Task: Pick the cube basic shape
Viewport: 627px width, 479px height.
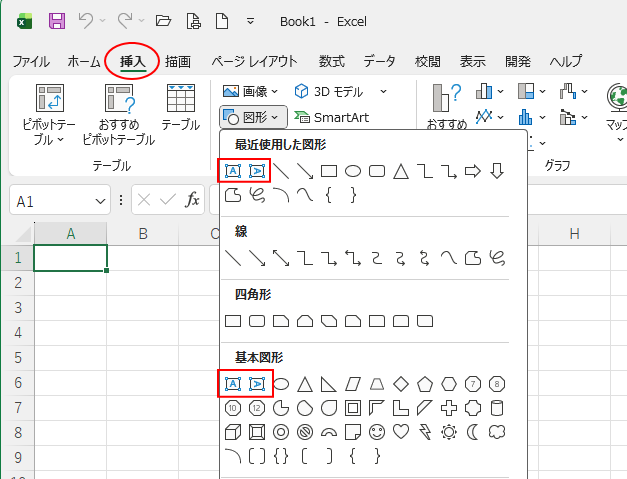Action: coord(233,432)
